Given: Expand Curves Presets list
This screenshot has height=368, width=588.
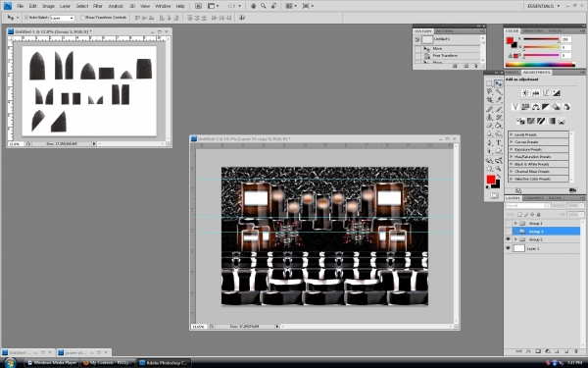Looking at the screenshot, I should pyautogui.click(x=512, y=142).
